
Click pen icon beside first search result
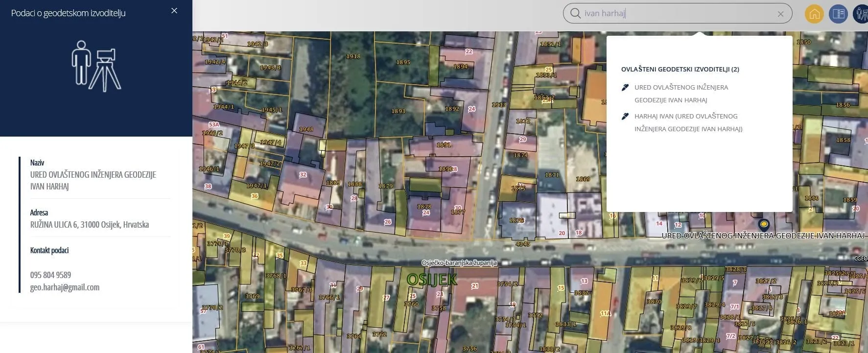(625, 88)
